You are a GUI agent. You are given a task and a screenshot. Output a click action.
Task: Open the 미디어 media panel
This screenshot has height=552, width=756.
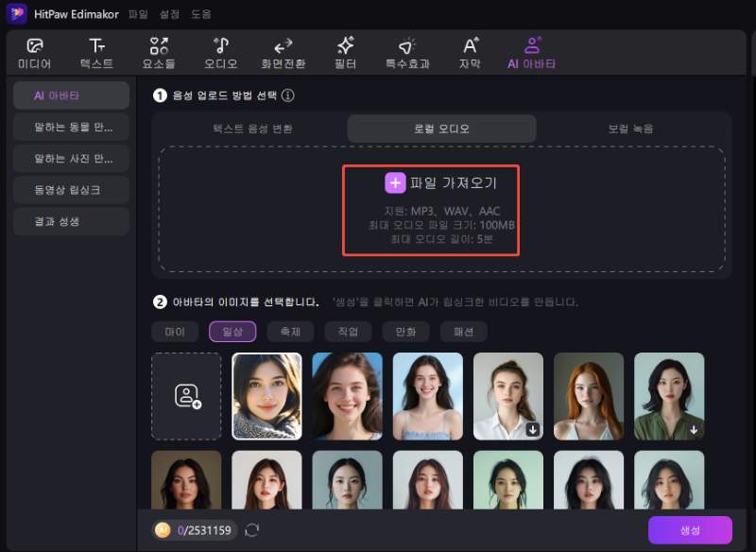point(34,52)
